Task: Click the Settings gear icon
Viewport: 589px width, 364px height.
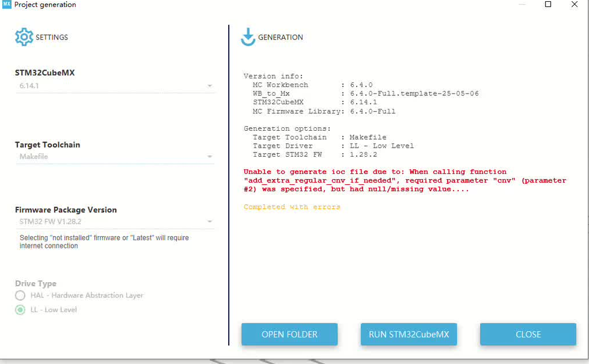Action: [x=24, y=37]
